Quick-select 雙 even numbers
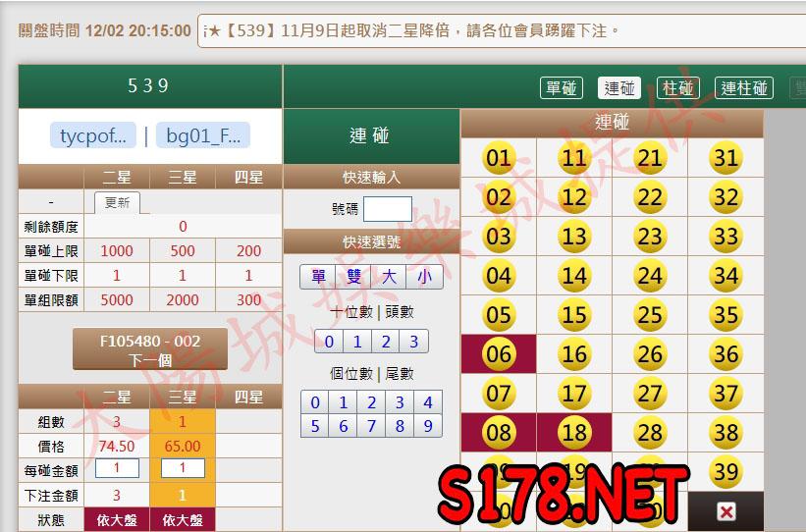Screen dimensions: 806x532 (x=353, y=277)
